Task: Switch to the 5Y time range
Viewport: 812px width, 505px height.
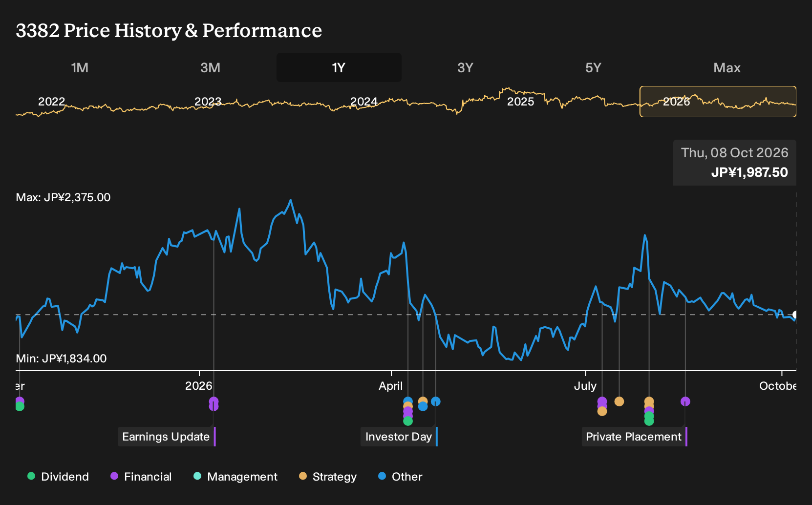Action: click(x=593, y=67)
